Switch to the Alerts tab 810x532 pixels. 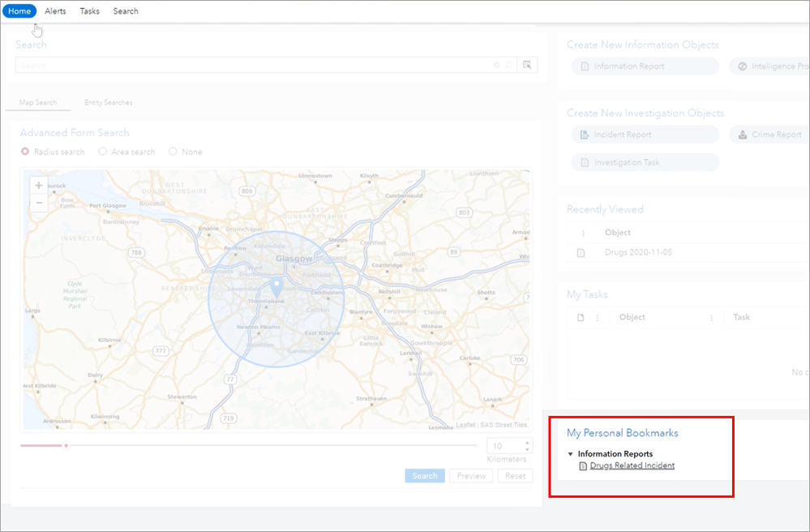pos(55,11)
